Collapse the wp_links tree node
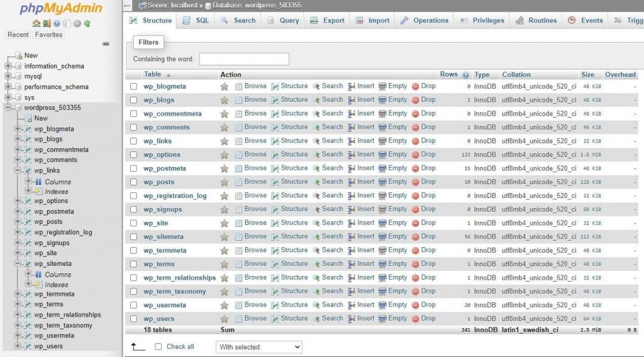Image resolution: width=644 pixels, height=357 pixels. coord(18,170)
